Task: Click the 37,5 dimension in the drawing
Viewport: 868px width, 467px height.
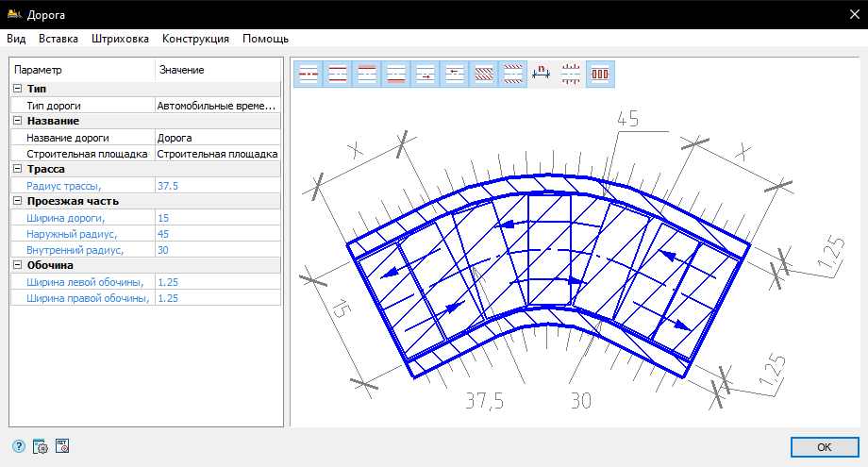Action: [484, 401]
